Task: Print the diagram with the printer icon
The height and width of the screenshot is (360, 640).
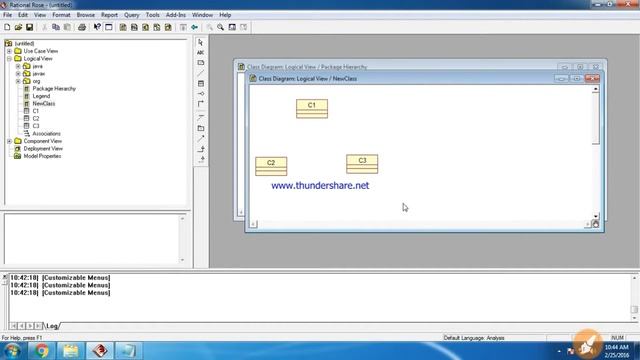Action: point(82,27)
